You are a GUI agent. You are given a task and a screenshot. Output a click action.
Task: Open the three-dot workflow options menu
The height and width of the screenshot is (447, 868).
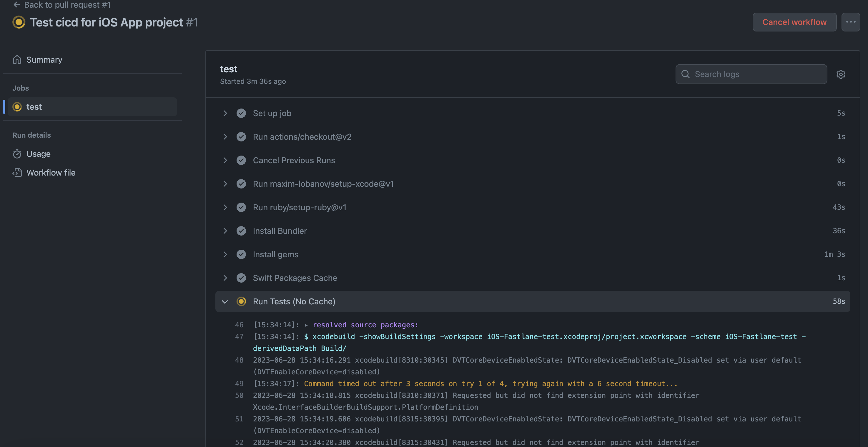coord(850,22)
